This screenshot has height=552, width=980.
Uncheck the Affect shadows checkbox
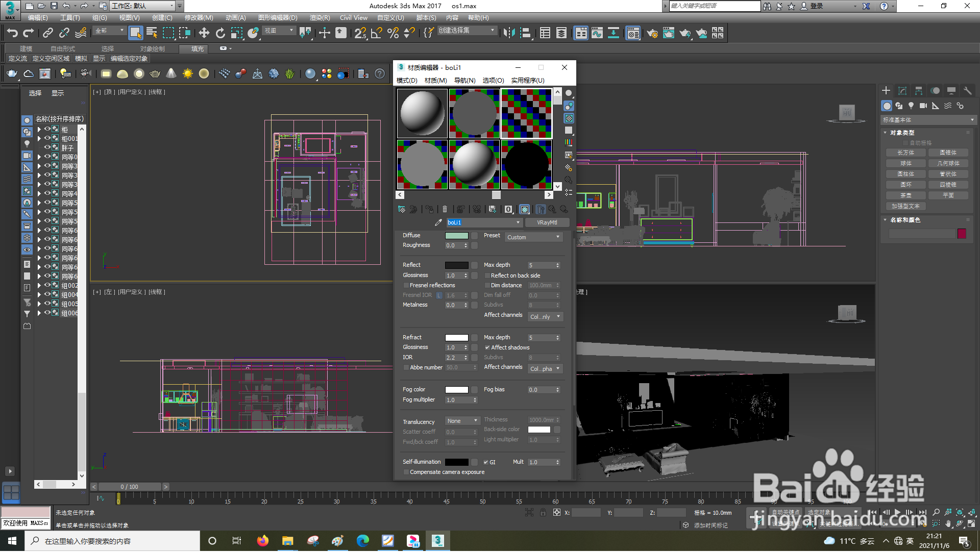[487, 348]
